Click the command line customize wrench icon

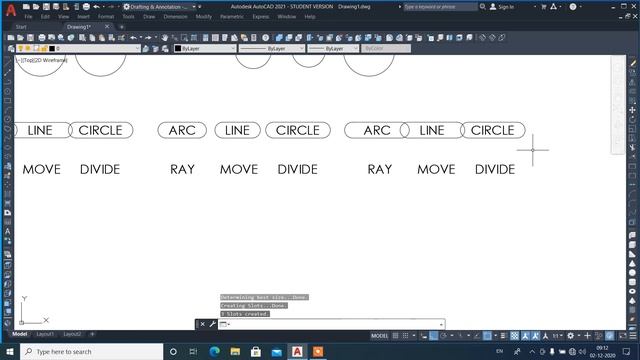click(x=212, y=324)
